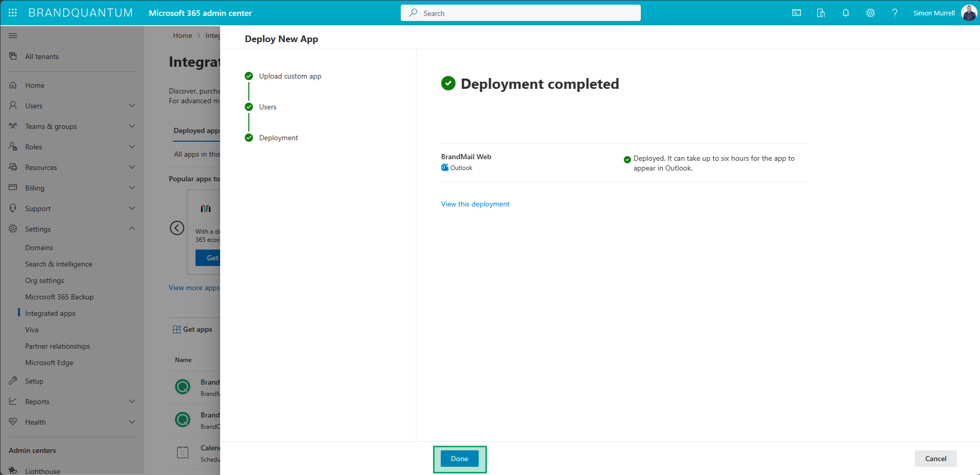This screenshot has width=980, height=475.
Task: Click the Reports chart icon
Action: [13, 401]
